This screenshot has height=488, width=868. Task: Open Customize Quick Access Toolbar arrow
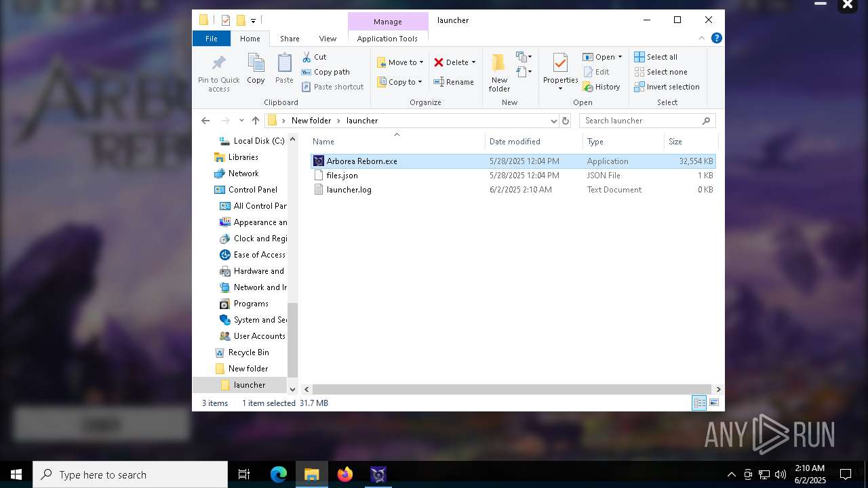[x=253, y=21]
